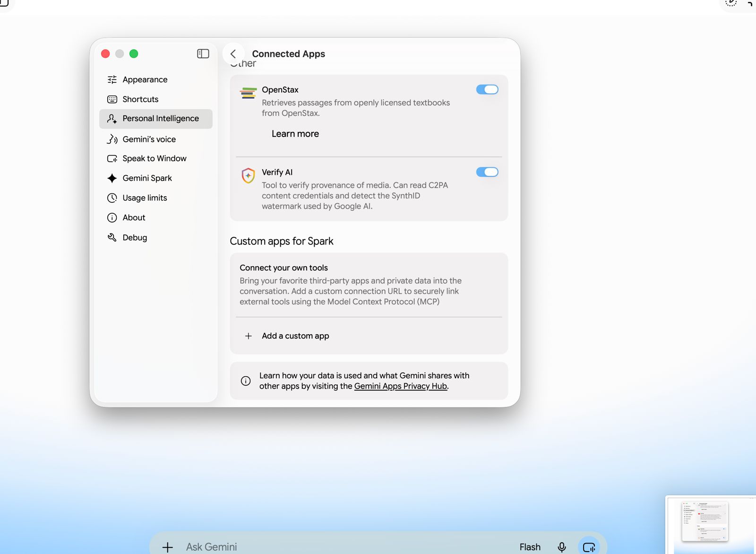
Task: Click the Verify AI app name
Action: [x=277, y=173]
